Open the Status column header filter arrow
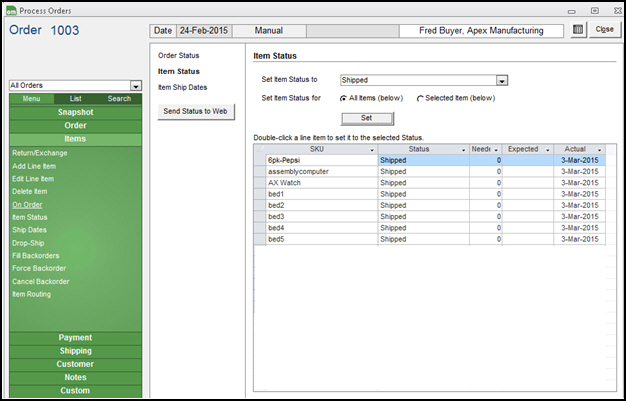The image size is (626, 401). [462, 149]
